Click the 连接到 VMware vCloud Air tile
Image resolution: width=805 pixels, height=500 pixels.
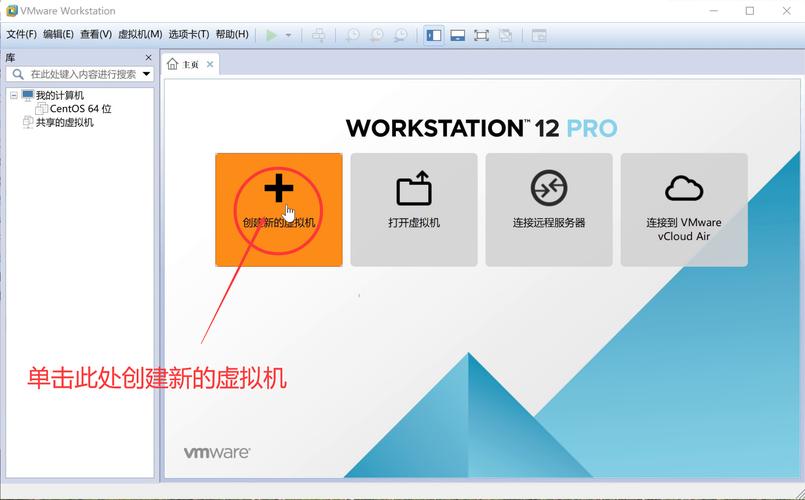684,210
